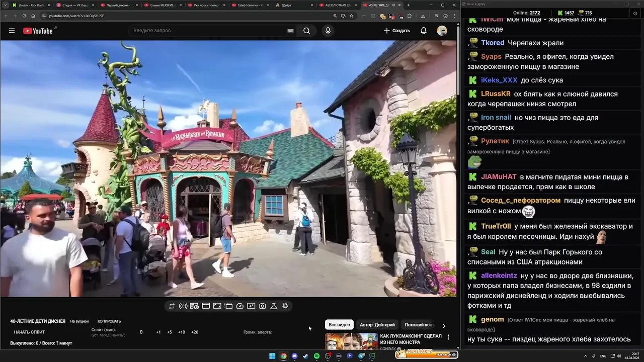The height and width of the screenshot is (362, 644).
Task: Switch to the Студия — VK Видео tab
Action: (x=75, y=5)
